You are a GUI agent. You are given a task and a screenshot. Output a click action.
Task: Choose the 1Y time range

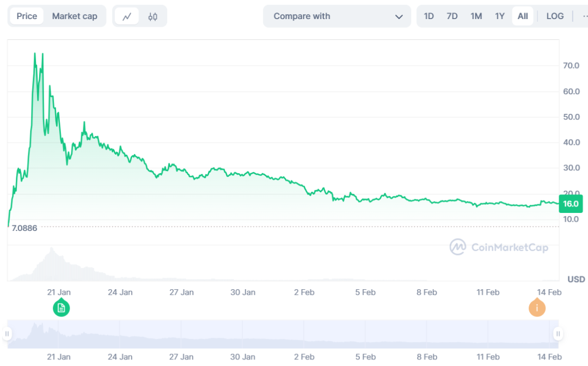500,16
